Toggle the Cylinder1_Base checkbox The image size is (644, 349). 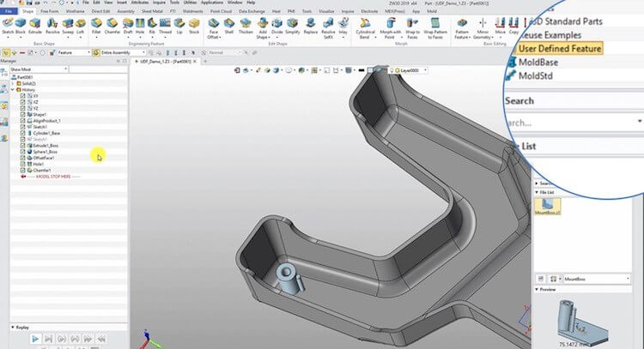point(23,133)
